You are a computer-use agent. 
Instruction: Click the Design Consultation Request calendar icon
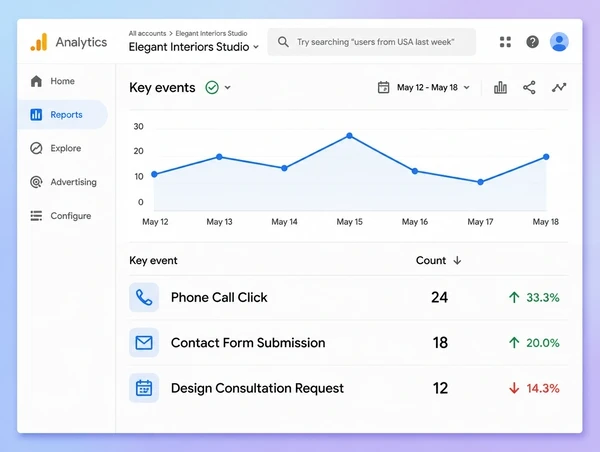(x=144, y=388)
